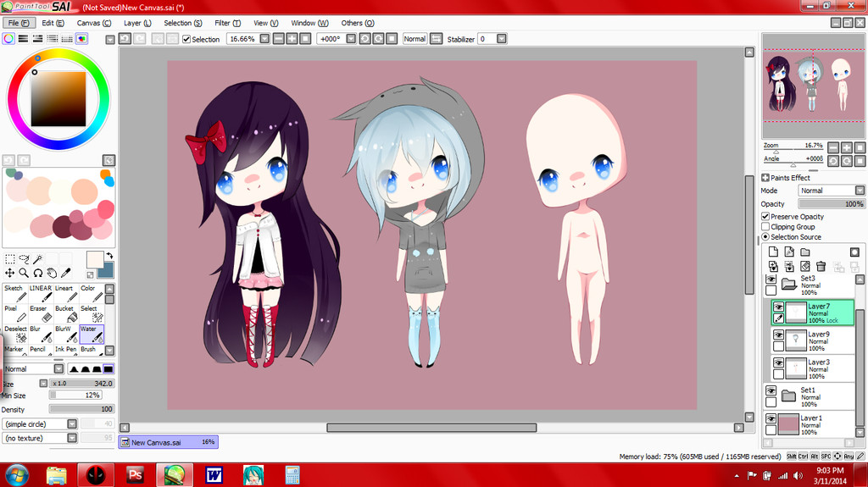Uncheck Preserve Opacity
The width and height of the screenshot is (868, 487).
click(x=765, y=216)
